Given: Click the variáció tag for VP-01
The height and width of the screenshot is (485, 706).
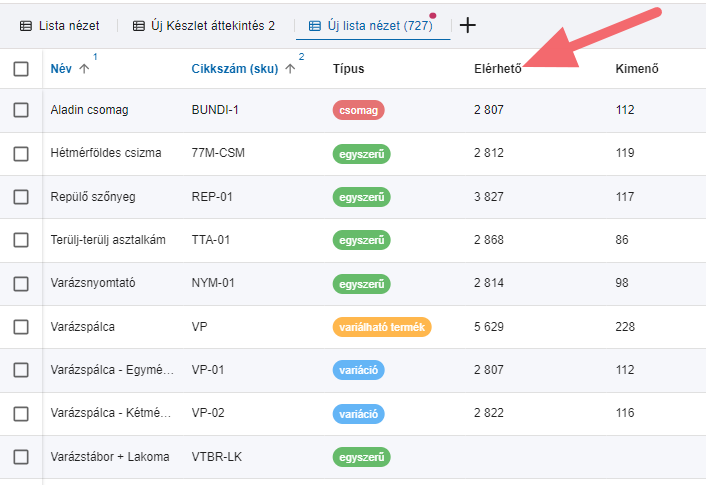Looking at the screenshot, I should click(x=358, y=371).
